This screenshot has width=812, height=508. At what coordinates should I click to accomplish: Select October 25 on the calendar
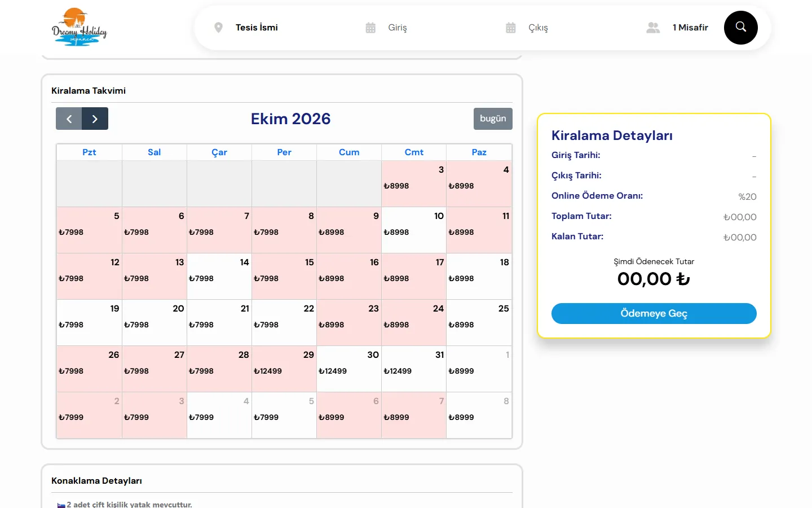tap(479, 323)
